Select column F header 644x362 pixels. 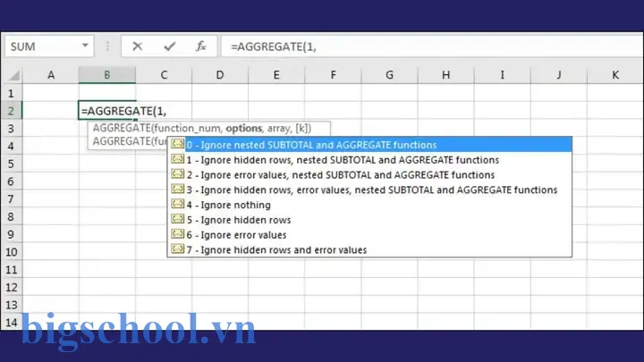tap(333, 75)
